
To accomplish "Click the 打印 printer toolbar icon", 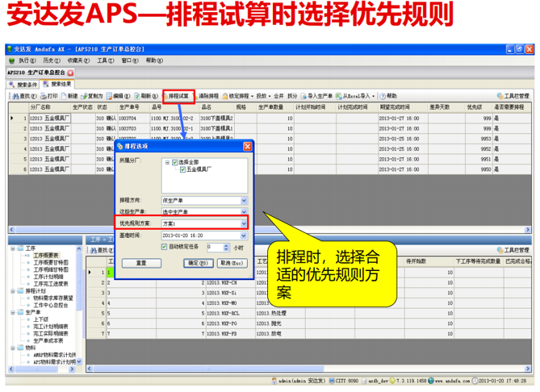I will pyautogui.click(x=44, y=96).
